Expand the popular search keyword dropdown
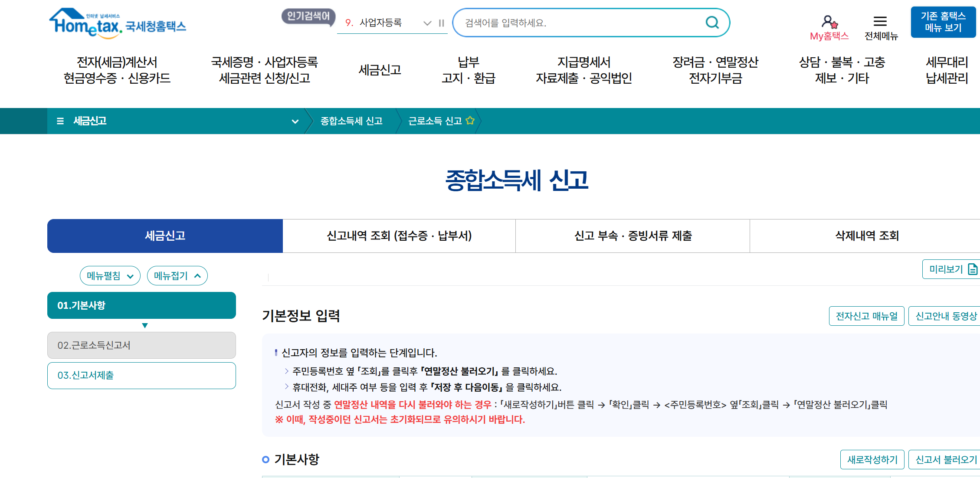 pyautogui.click(x=427, y=23)
